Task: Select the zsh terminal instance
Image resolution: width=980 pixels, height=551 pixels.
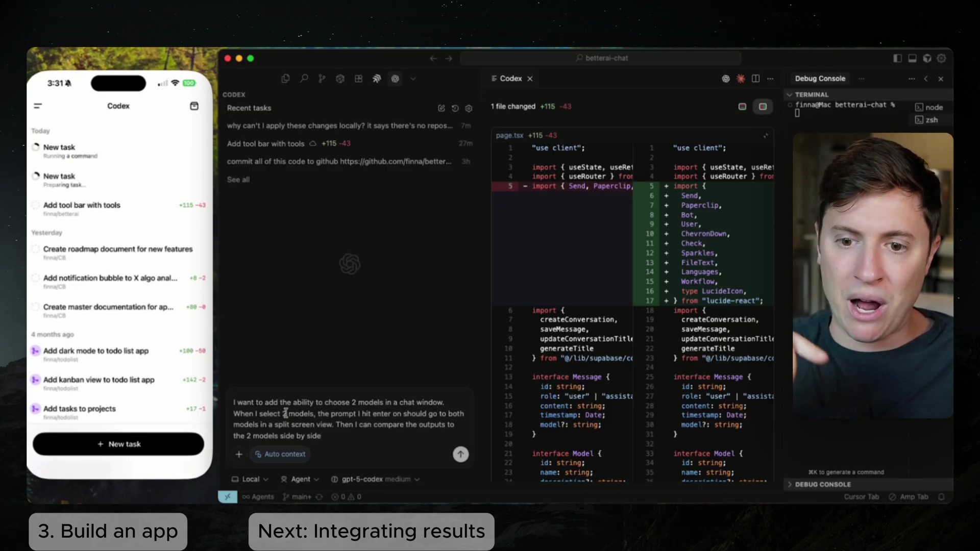Action: (927, 120)
